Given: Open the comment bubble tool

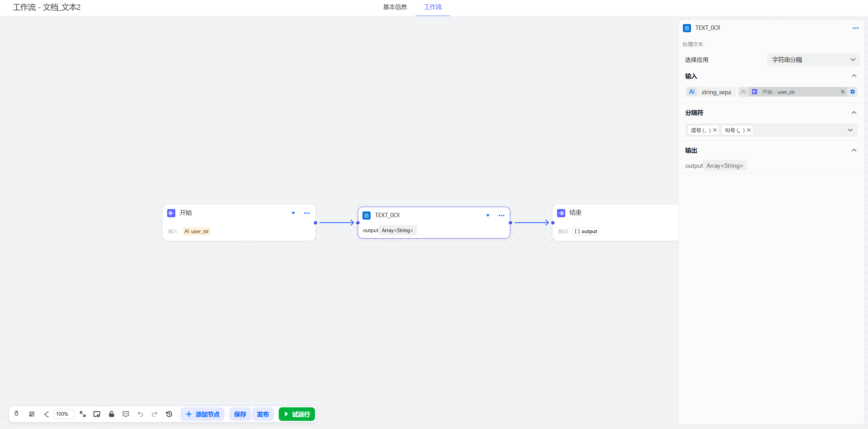Looking at the screenshot, I should pyautogui.click(x=126, y=414).
